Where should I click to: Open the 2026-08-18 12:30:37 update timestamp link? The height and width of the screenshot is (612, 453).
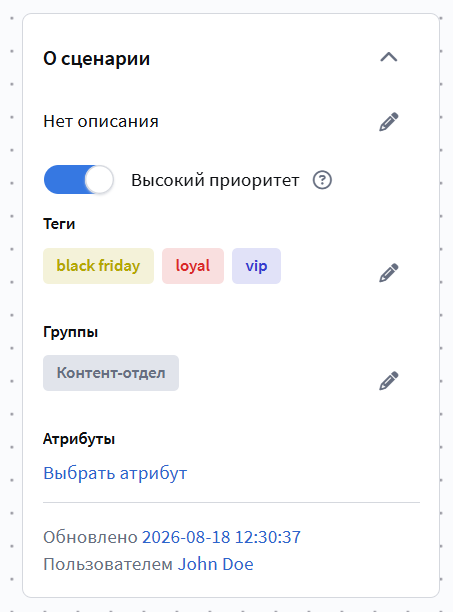coord(221,537)
